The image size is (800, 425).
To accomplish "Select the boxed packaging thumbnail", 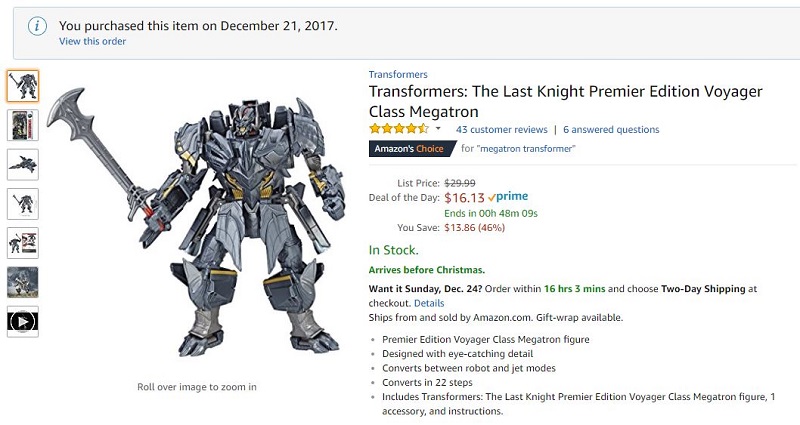I will [22, 125].
